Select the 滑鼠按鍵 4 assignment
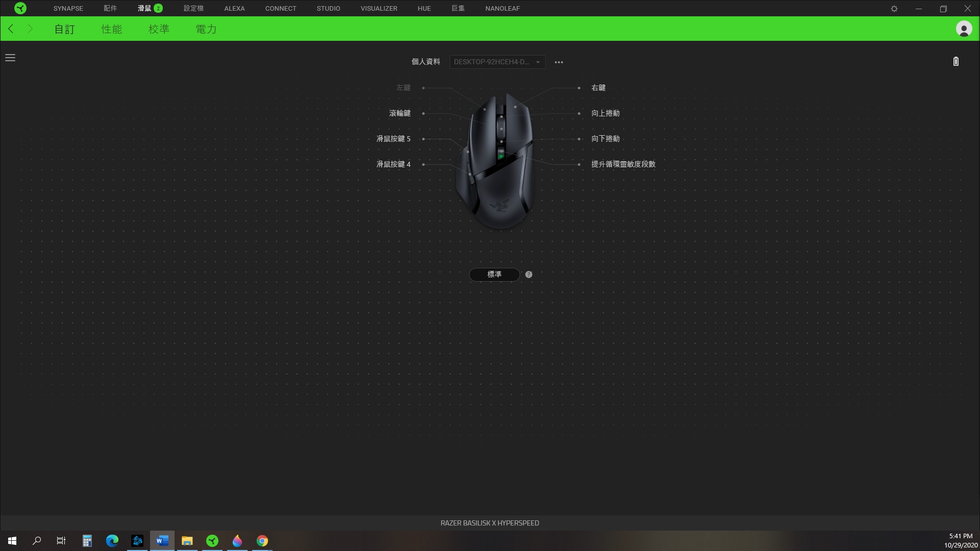 394,164
